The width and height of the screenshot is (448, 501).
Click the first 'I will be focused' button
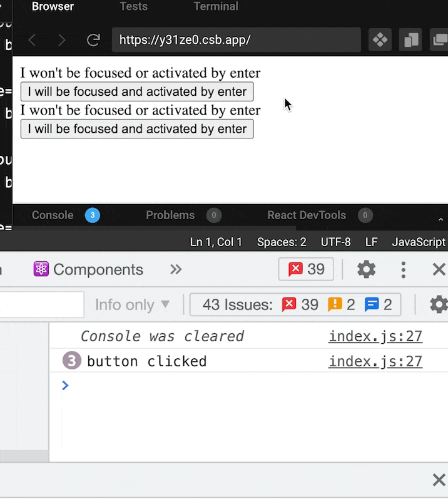point(137,91)
